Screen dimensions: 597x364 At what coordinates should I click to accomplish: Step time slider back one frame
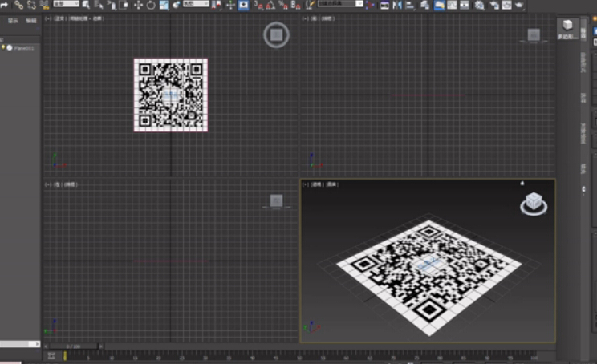(x=46, y=346)
